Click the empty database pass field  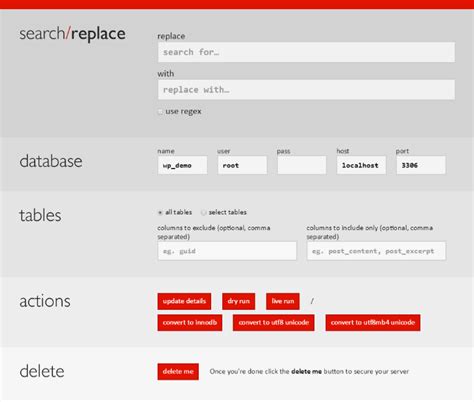(302, 165)
